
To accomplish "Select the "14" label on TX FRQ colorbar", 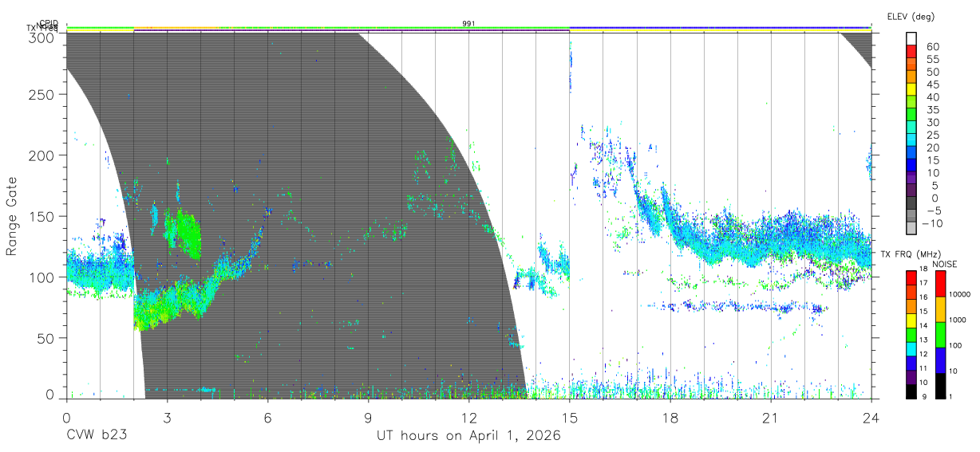I will [x=923, y=325].
